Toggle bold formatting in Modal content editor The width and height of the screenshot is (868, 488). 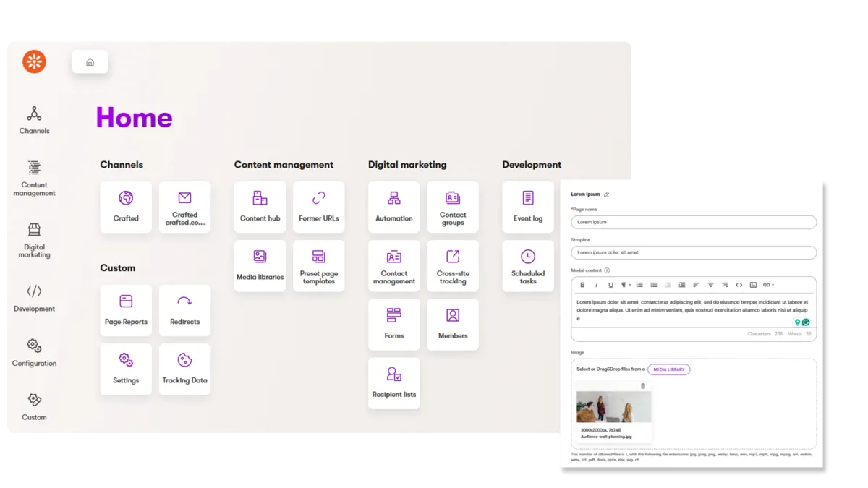click(x=582, y=285)
